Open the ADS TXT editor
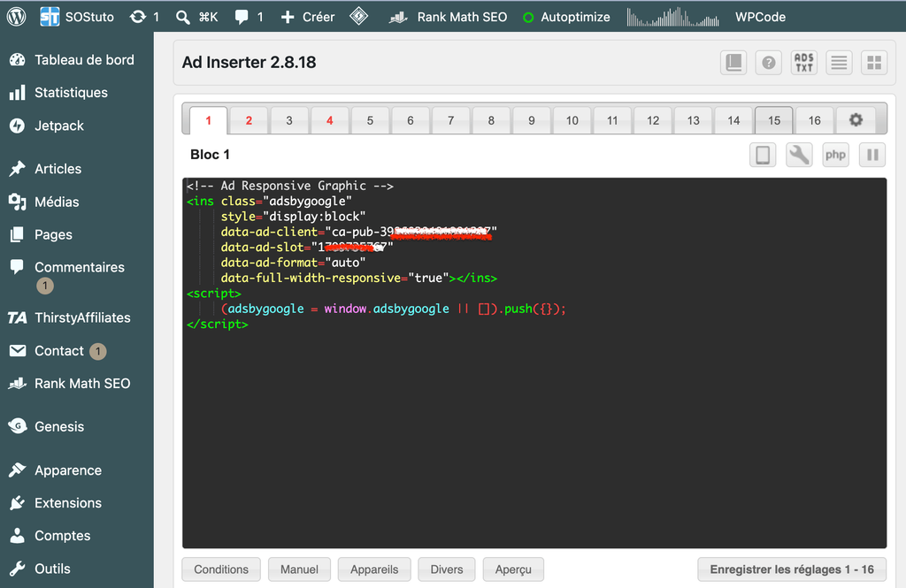Viewport: 906px width, 588px height. [x=803, y=63]
